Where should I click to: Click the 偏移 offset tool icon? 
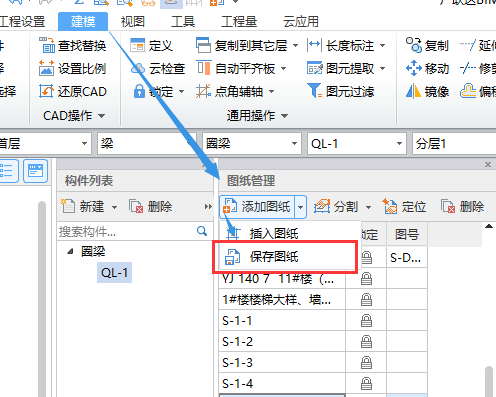coord(468,90)
